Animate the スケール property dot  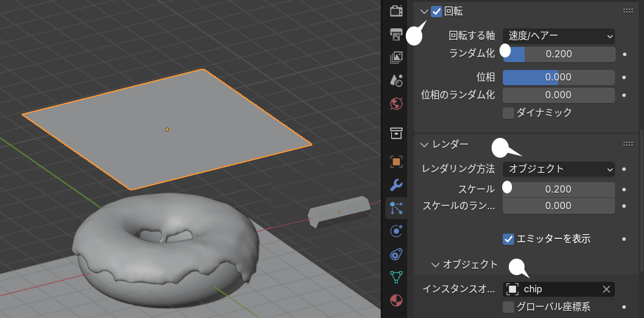[624, 189]
